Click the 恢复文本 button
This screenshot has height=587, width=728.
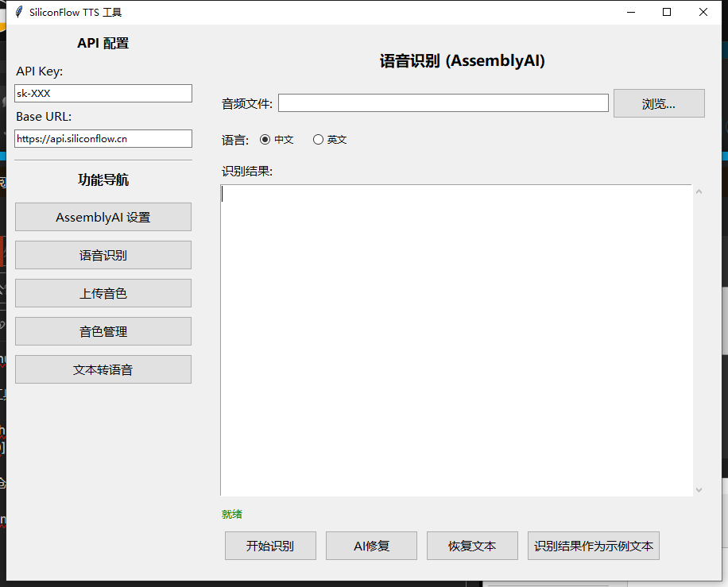click(x=472, y=546)
